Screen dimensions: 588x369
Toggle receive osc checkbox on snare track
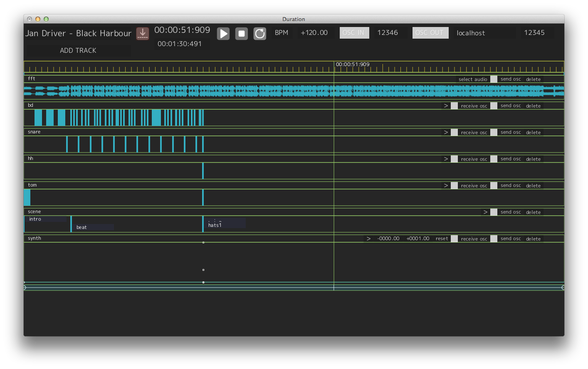455,133
